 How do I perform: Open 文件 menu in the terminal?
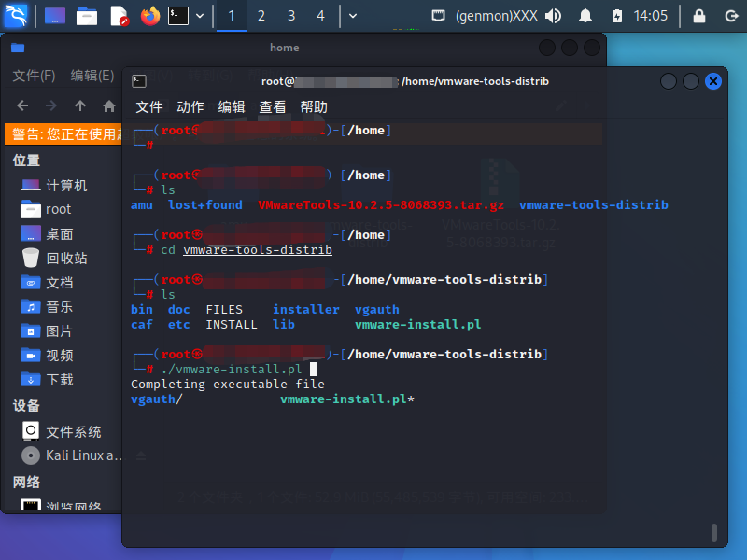tap(149, 106)
